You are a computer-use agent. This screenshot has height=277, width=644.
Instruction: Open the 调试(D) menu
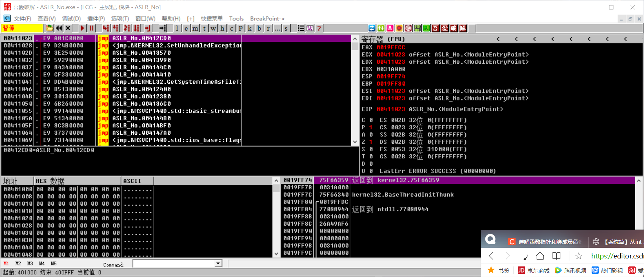[x=71, y=19]
